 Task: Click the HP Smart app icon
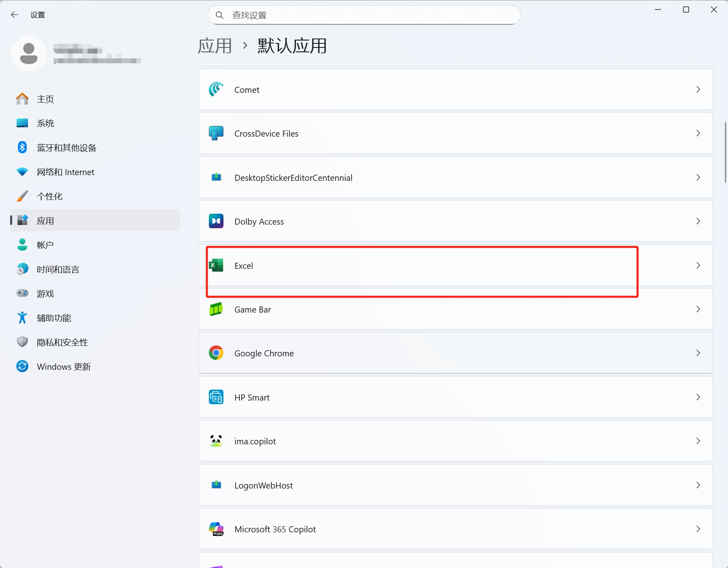[x=216, y=397]
